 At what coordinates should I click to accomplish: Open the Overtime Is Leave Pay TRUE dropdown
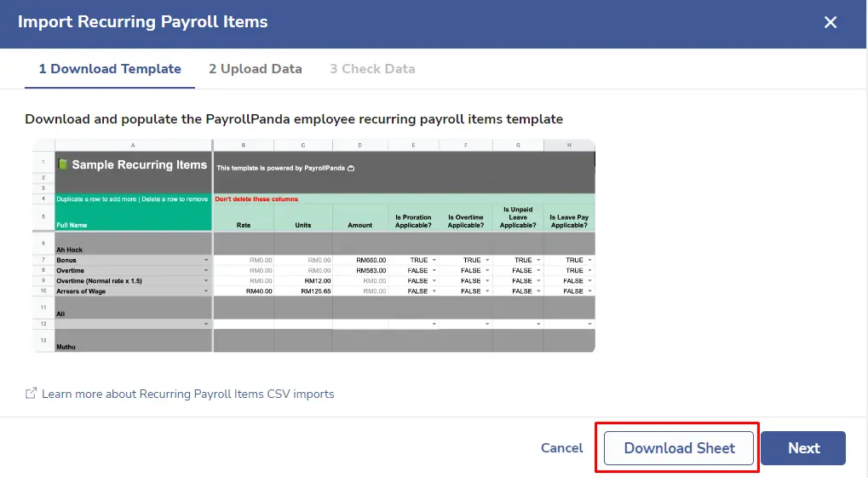coord(589,270)
